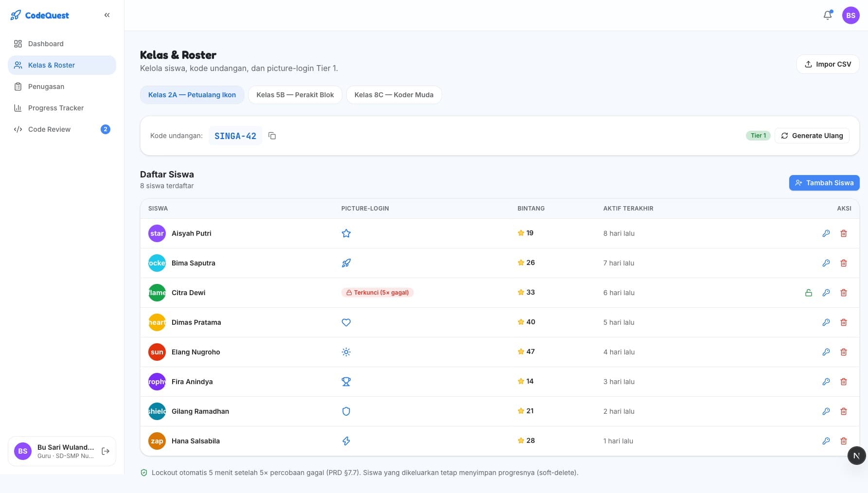868x493 pixels.
Task: Reset Bima Saputra's picture-login key
Action: [826, 263]
